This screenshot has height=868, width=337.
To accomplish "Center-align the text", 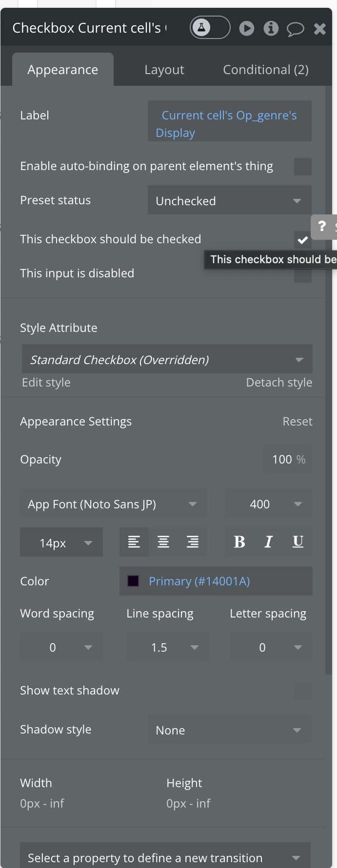I will click(x=163, y=542).
